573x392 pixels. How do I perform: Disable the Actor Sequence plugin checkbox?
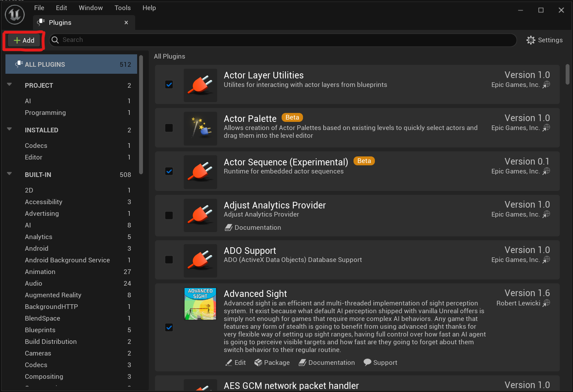169,171
